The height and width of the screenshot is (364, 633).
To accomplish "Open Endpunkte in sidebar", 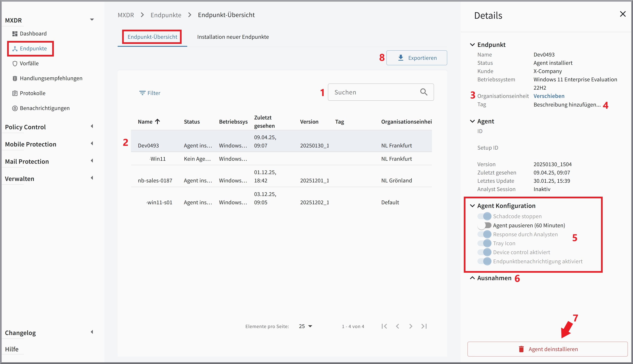I will pos(33,49).
